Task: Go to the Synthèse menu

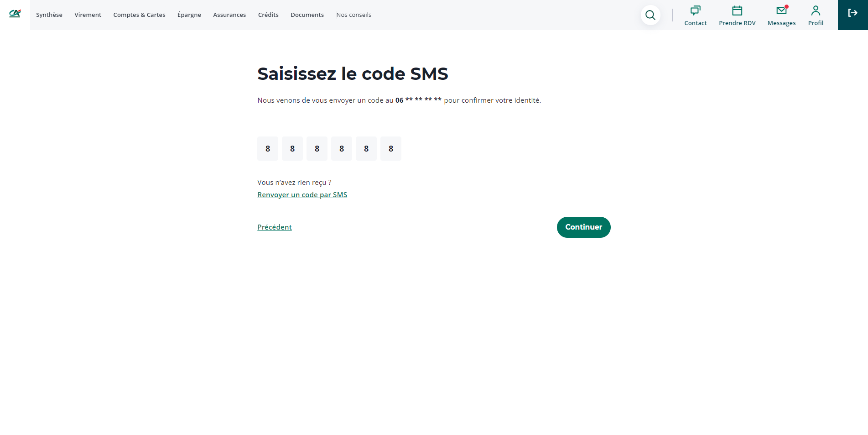Action: (49, 15)
